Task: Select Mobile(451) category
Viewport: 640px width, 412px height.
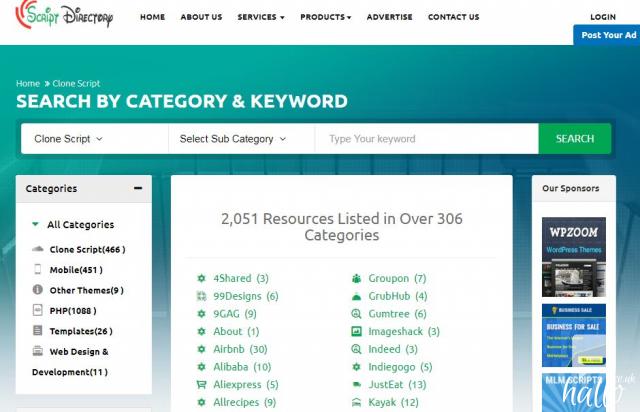Action: click(76, 270)
